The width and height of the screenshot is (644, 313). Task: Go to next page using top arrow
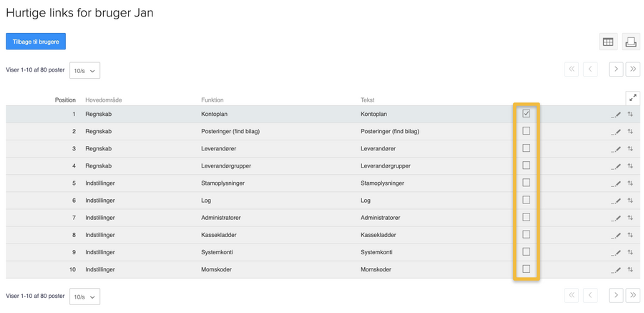coord(616,69)
